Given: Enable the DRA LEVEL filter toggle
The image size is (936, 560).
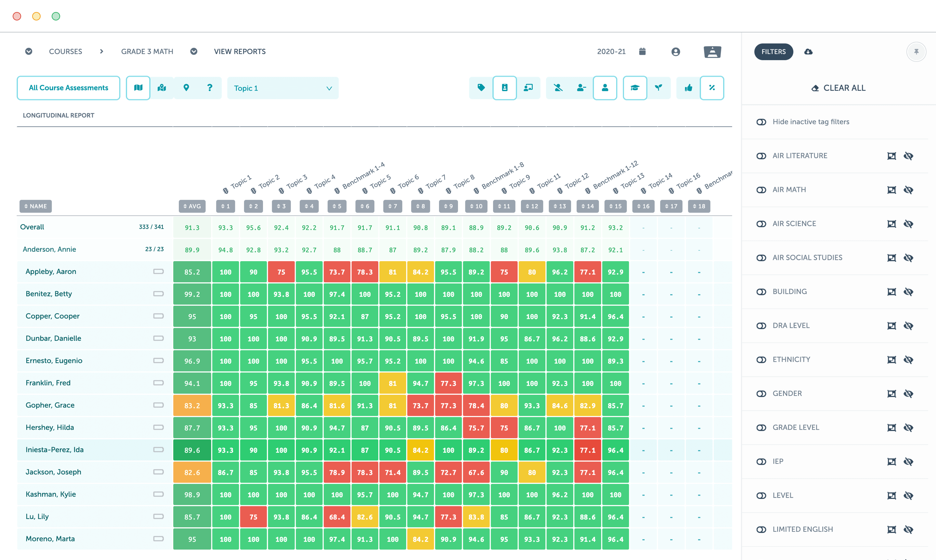Looking at the screenshot, I should [x=761, y=326].
